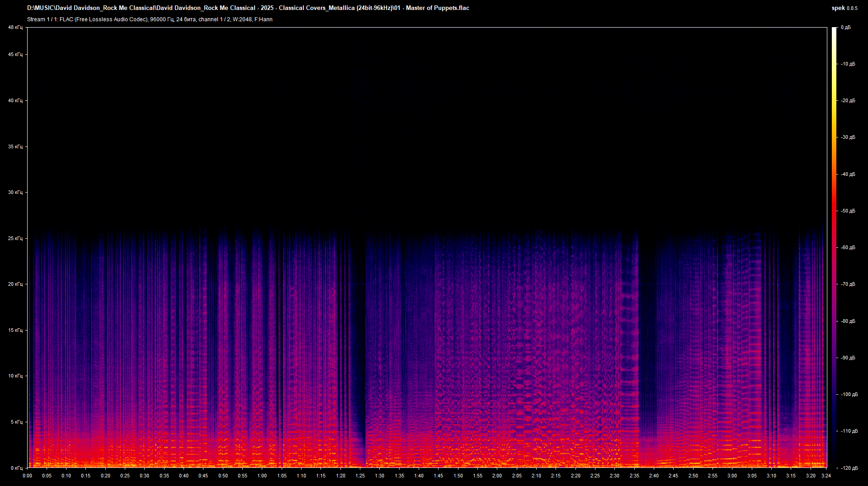This screenshot has height=486, width=868.
Task: Click the 1:10 time axis label
Action: coord(302,476)
